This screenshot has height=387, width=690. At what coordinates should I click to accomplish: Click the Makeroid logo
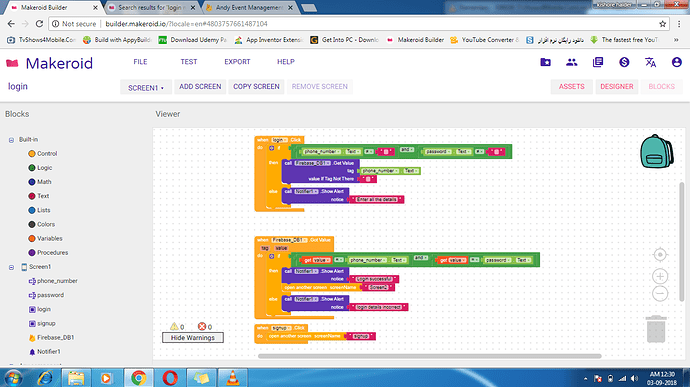[x=49, y=63]
